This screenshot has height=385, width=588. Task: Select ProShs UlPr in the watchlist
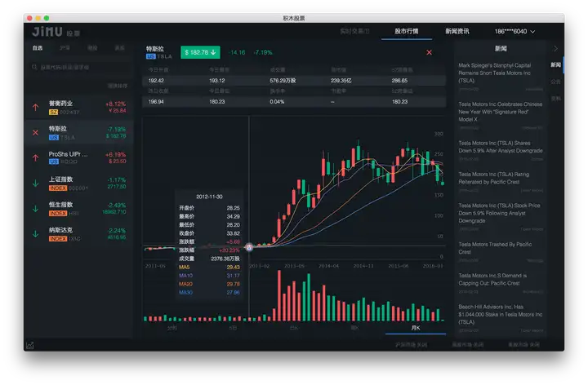click(78, 157)
